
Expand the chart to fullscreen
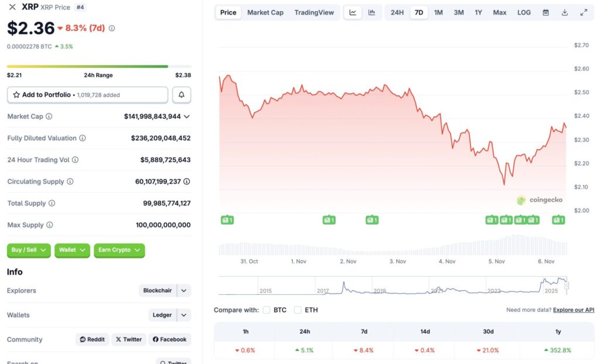click(583, 12)
